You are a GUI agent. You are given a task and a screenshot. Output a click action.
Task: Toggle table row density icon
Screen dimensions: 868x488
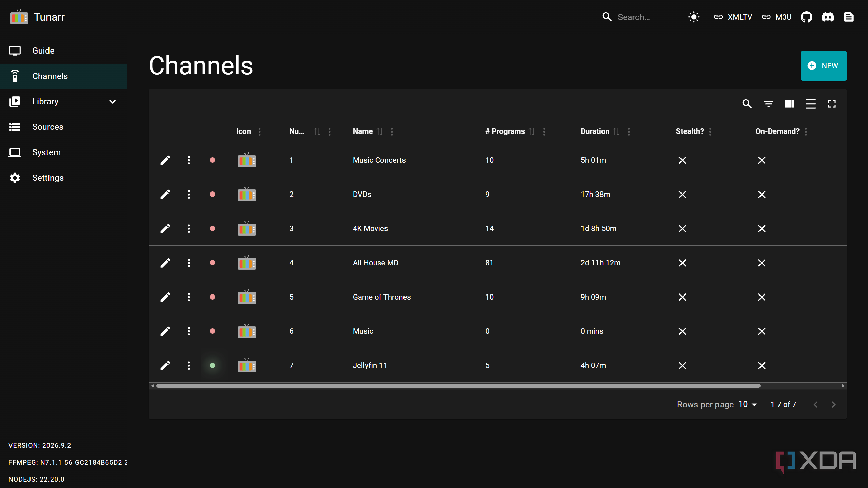(x=811, y=104)
